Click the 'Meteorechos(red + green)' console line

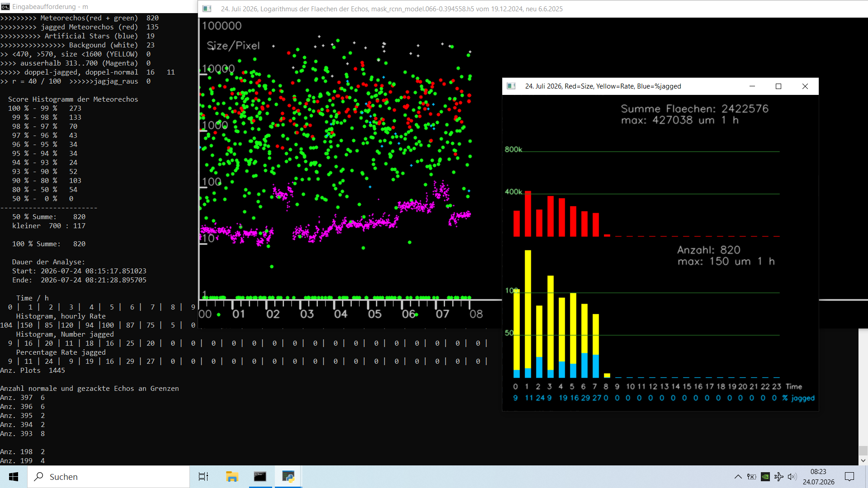tap(80, 18)
